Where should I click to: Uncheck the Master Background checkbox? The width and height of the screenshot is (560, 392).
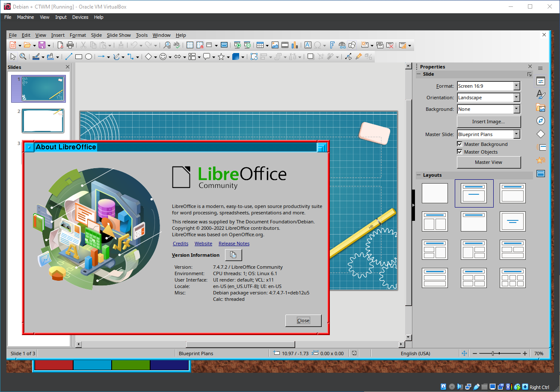(460, 144)
